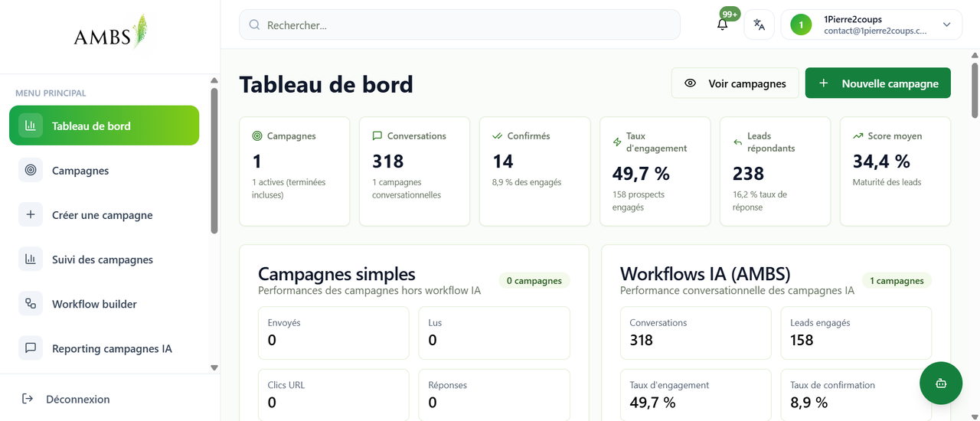Click the lightning icon on Taux d'engagement card

617,142
